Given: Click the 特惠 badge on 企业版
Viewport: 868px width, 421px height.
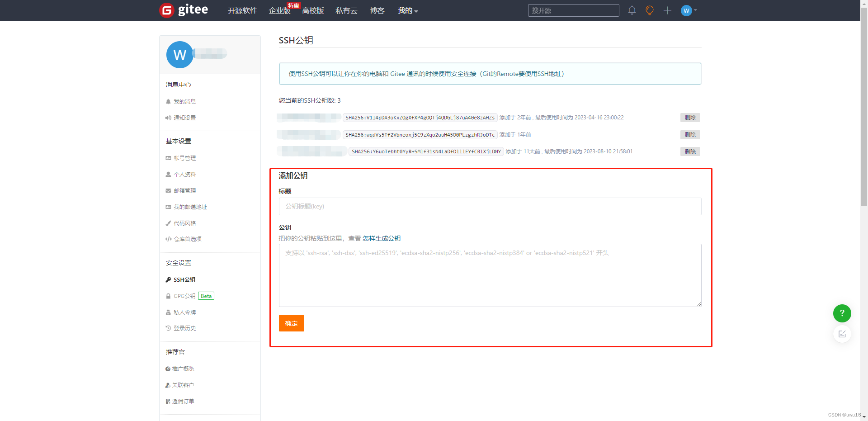Looking at the screenshot, I should pyautogui.click(x=293, y=5).
